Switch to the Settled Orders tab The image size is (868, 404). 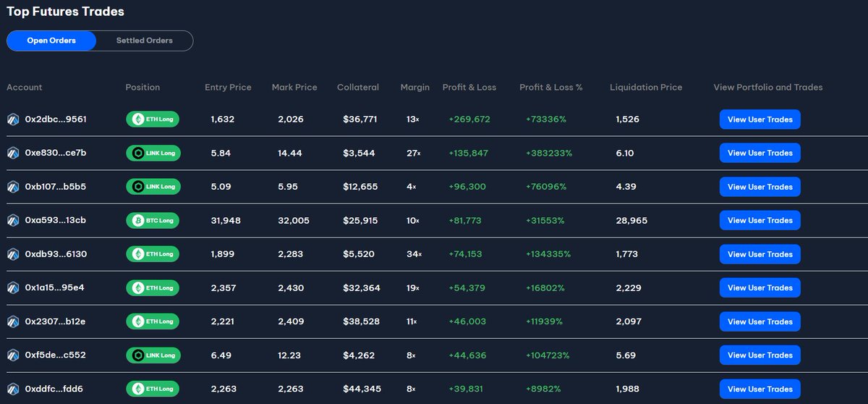coord(145,41)
